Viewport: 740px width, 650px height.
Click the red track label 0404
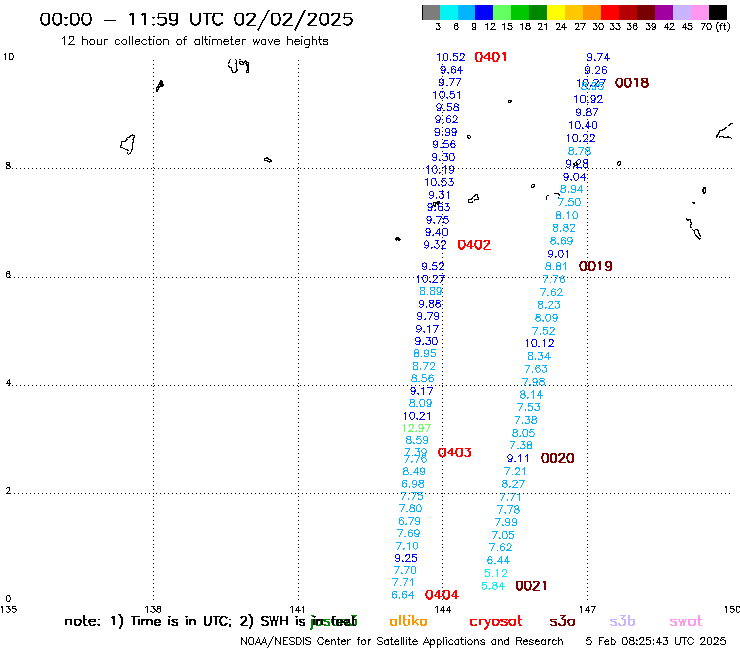pos(442,595)
